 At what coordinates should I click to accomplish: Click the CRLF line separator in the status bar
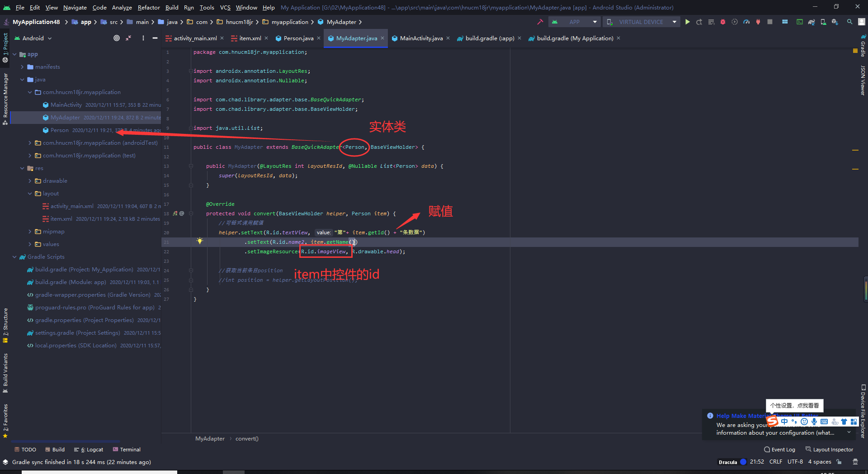tap(776, 462)
